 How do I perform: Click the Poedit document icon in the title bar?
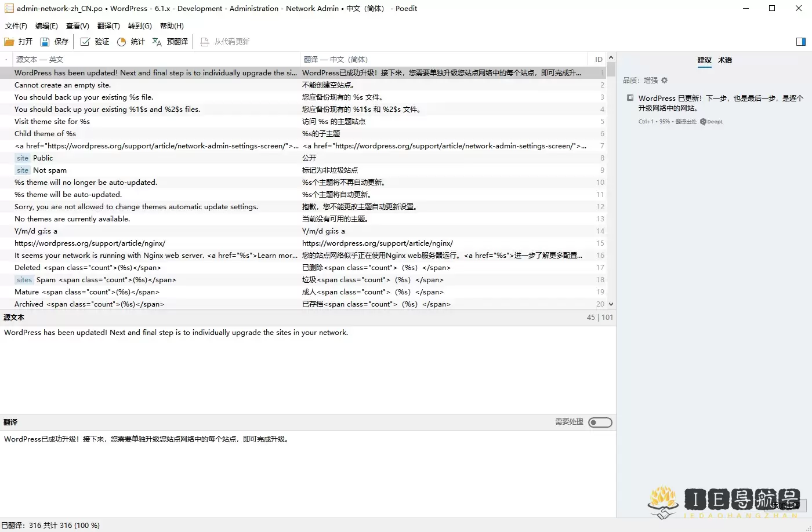(x=9, y=9)
